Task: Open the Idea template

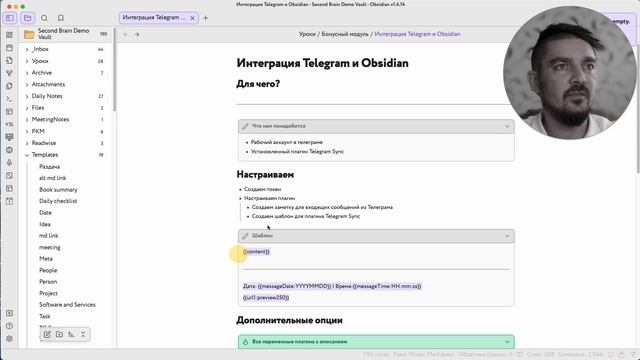Action: coord(45,224)
